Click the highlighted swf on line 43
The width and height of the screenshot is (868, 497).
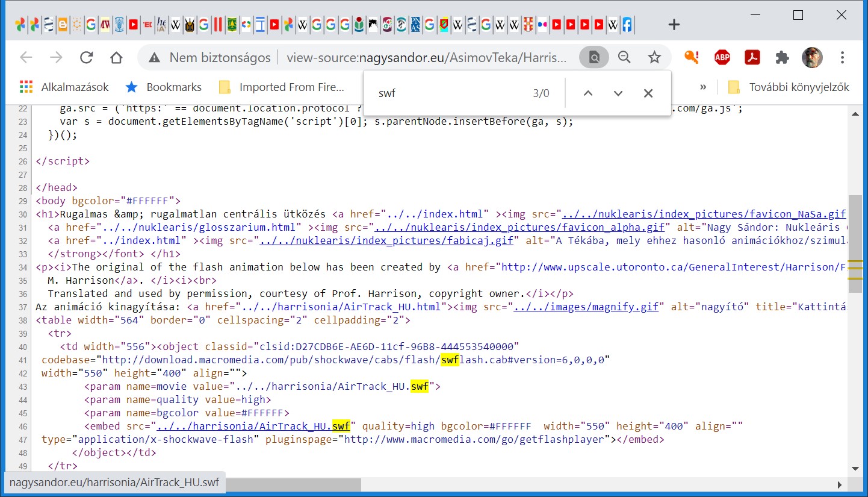420,386
